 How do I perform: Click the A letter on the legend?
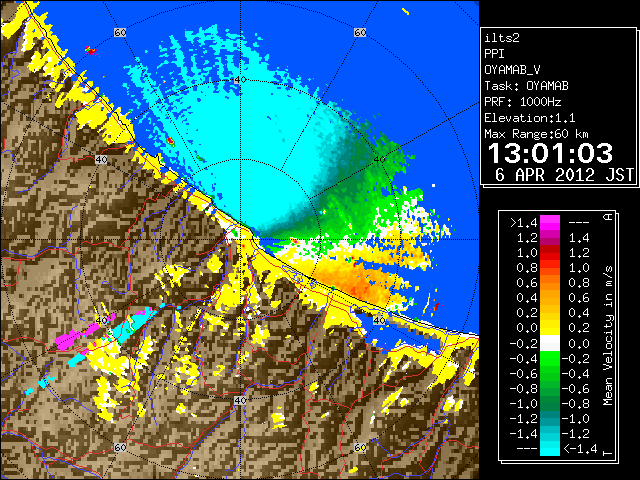[x=608, y=217]
